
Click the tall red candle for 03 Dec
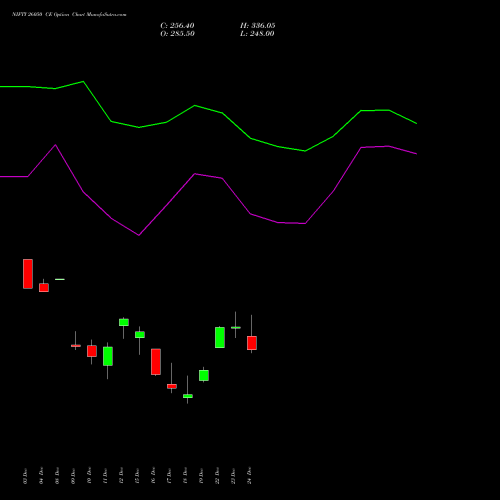click(28, 274)
